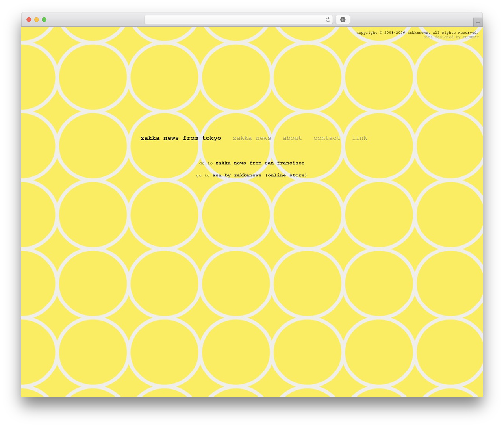This screenshot has width=504, height=427.
Task: Follow the "site designed by TUESDAY" credit link
Action: [451, 37]
